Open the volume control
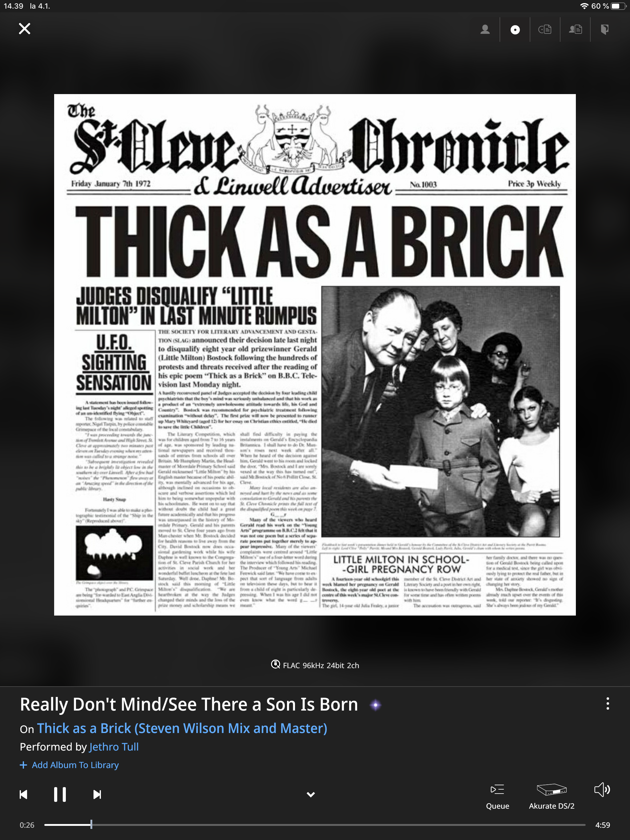 pos(602,790)
